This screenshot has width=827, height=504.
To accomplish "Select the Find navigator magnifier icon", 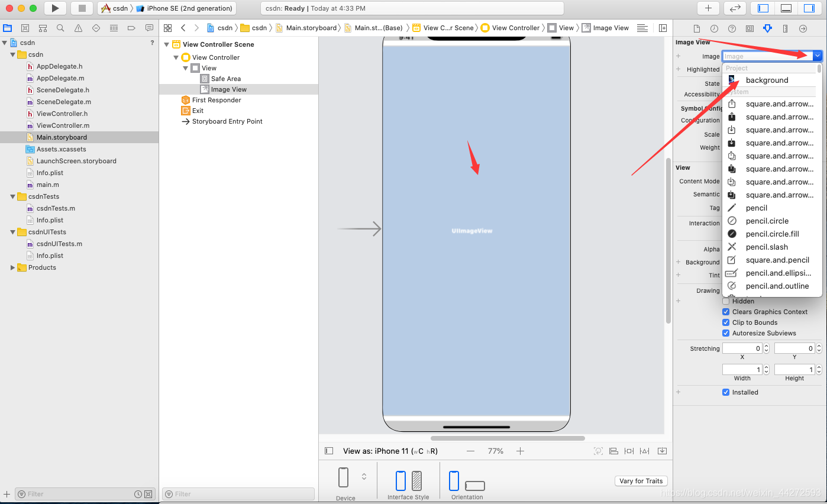I will [60, 28].
